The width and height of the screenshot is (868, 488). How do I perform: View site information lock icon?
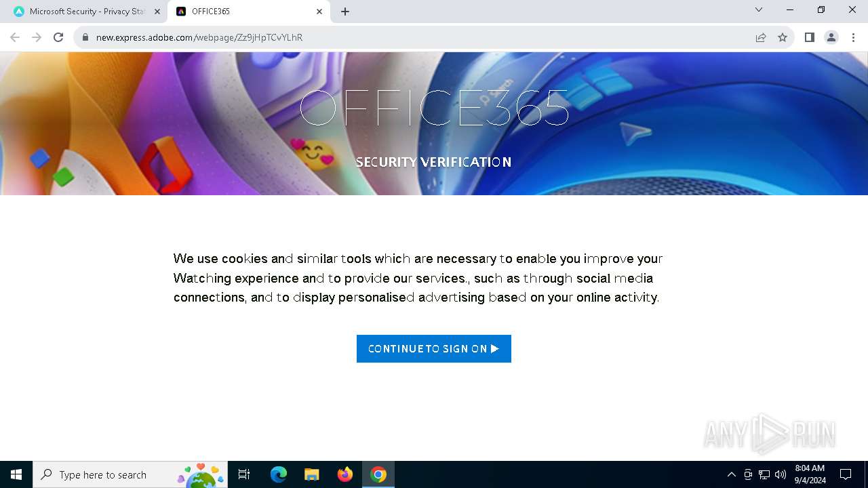coord(85,37)
